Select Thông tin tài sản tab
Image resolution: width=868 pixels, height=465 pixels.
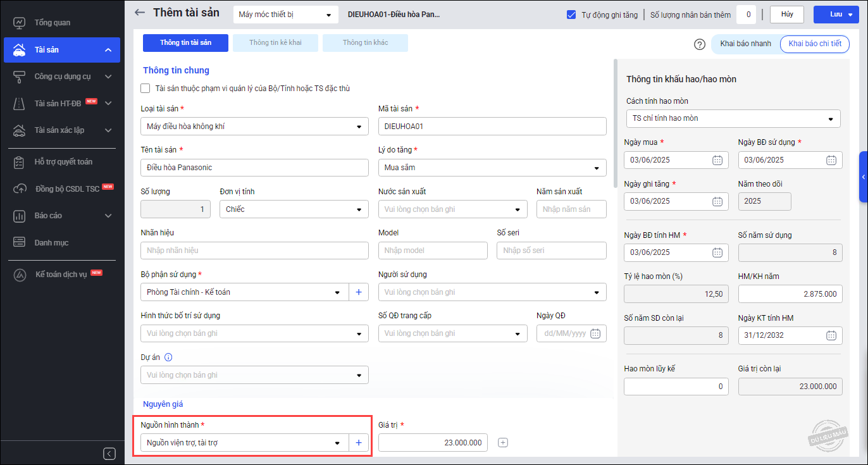coord(185,43)
